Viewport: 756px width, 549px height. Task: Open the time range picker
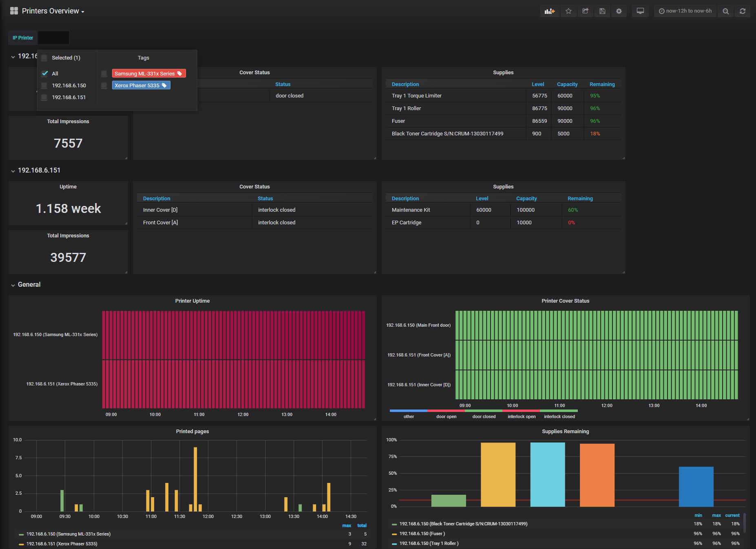click(685, 11)
